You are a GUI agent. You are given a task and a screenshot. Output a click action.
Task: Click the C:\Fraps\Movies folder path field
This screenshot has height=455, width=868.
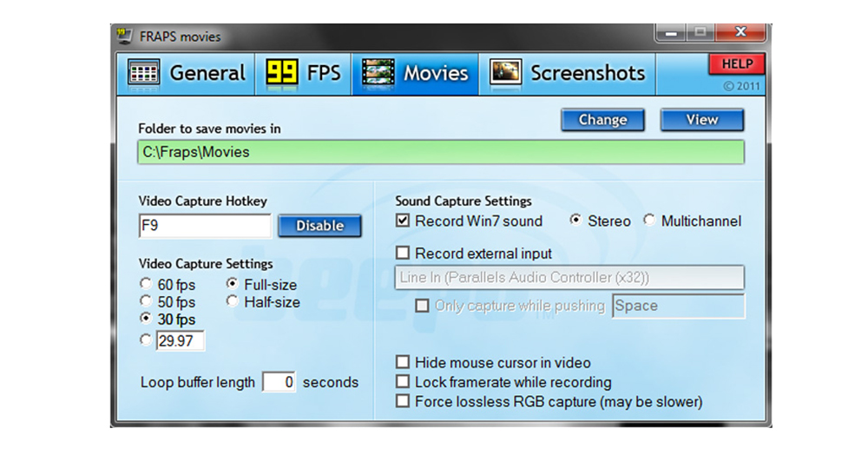point(441,152)
